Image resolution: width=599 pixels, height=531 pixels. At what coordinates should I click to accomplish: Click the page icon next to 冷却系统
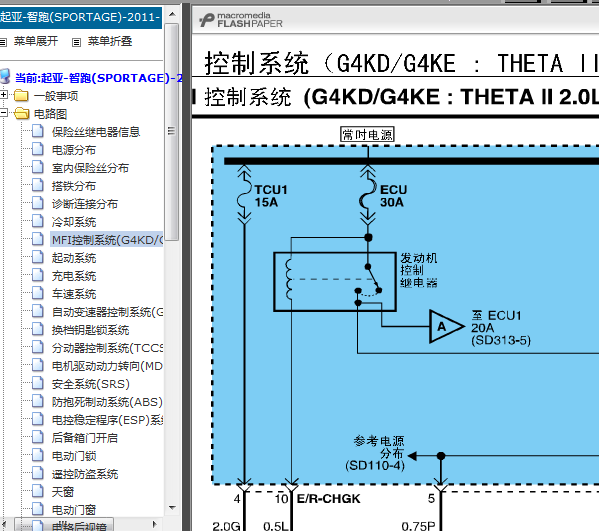click(x=37, y=220)
